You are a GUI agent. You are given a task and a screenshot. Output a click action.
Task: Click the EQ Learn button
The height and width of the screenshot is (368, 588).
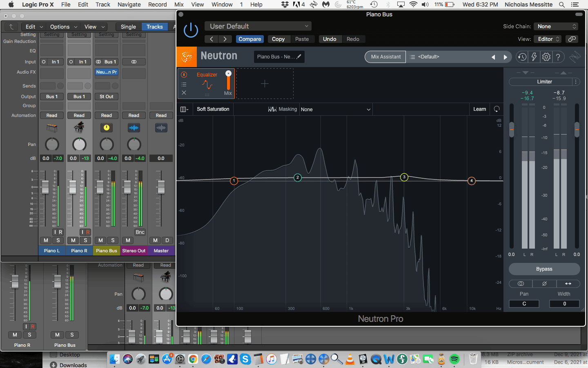pos(480,109)
